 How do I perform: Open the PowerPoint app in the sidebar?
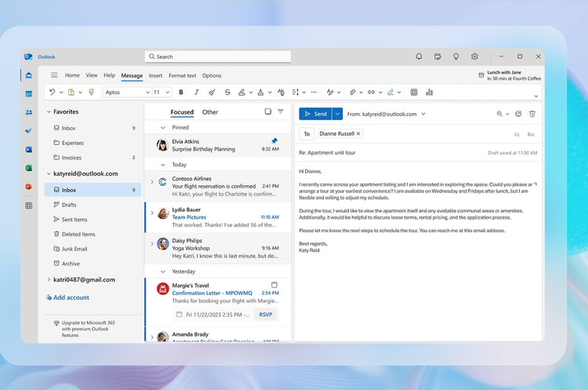(28, 187)
